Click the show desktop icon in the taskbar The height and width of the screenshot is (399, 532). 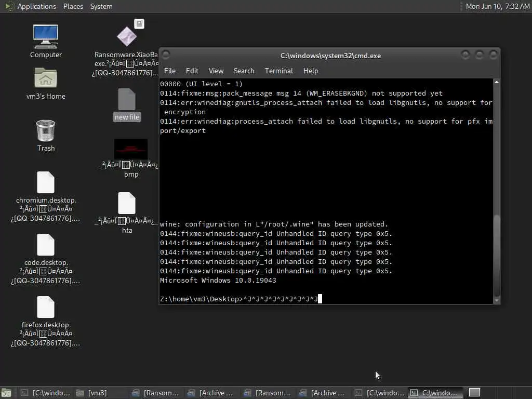tap(6, 393)
